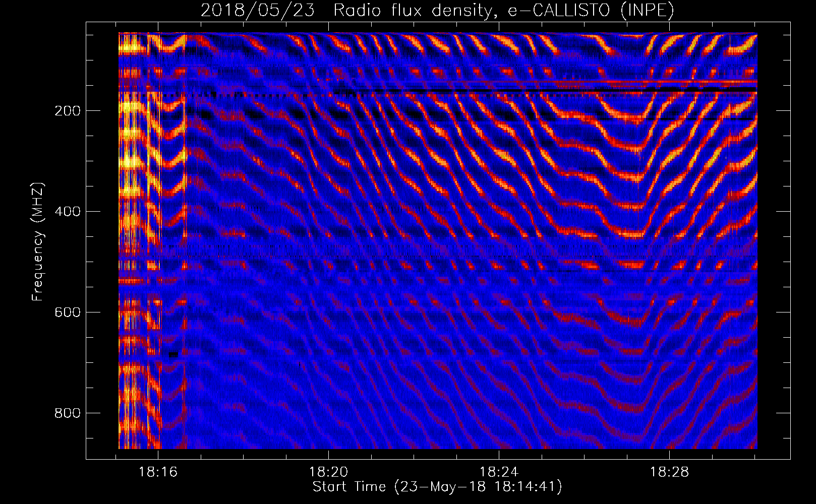Click the plot title 'Radio flux density, e-CALLISTO (INPE)'
816x504 pixels.
tap(504, 10)
